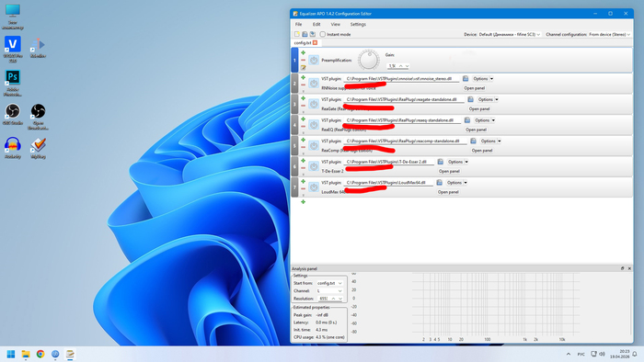This screenshot has height=362, width=644.
Task: Open the Settings menu
Action: pos(358,24)
